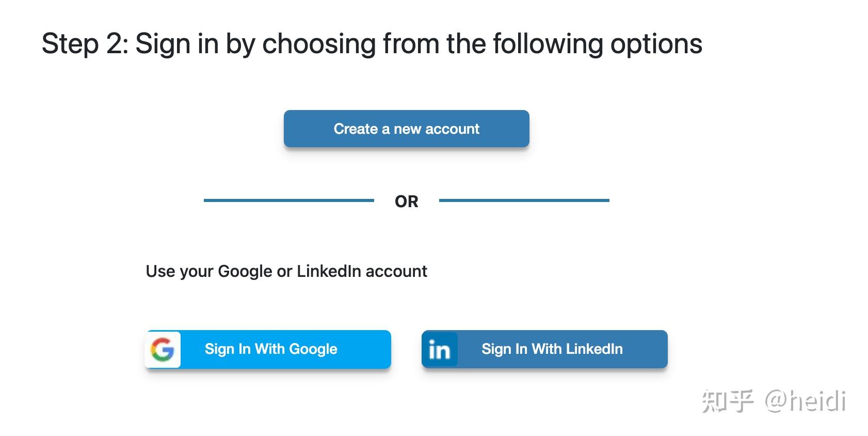
Task: Click the blue divider line right of OR
Action: [524, 200]
